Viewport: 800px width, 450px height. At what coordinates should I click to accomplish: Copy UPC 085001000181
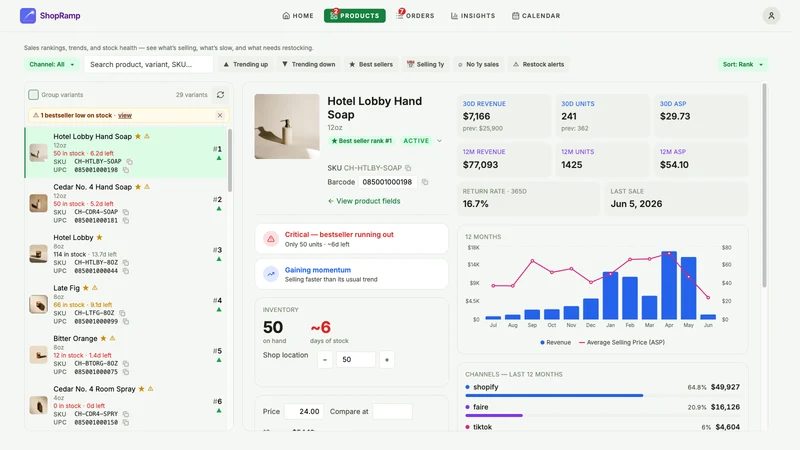pos(126,220)
